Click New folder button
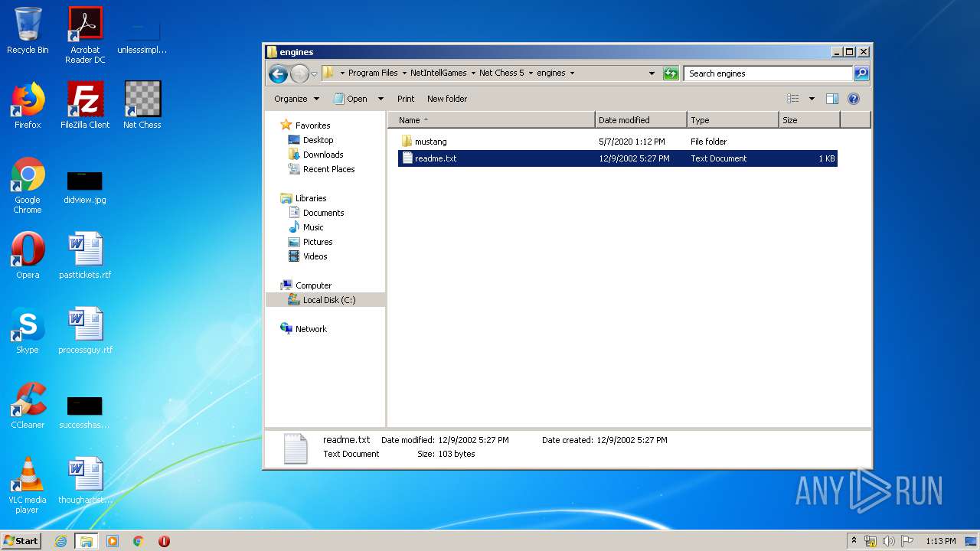Viewport: 980px width, 551px height. 447,99
